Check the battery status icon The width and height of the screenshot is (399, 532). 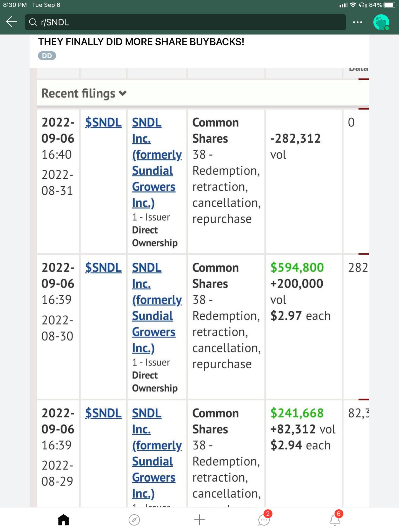390,5
